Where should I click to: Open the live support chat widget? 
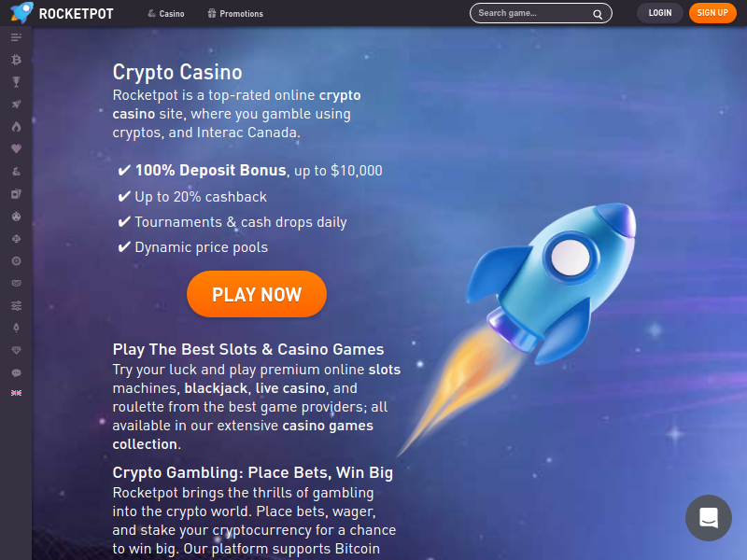coord(709,518)
